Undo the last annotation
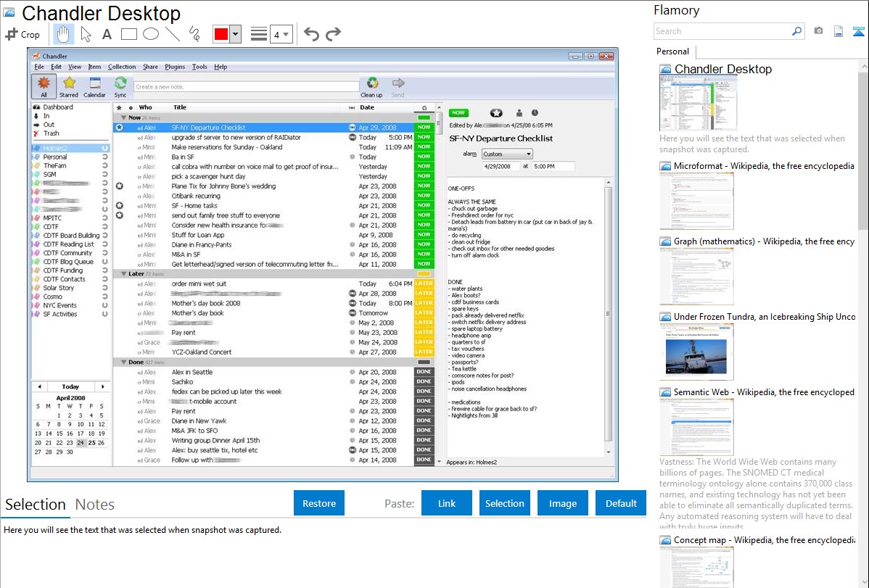869x588 pixels. pos(311,34)
